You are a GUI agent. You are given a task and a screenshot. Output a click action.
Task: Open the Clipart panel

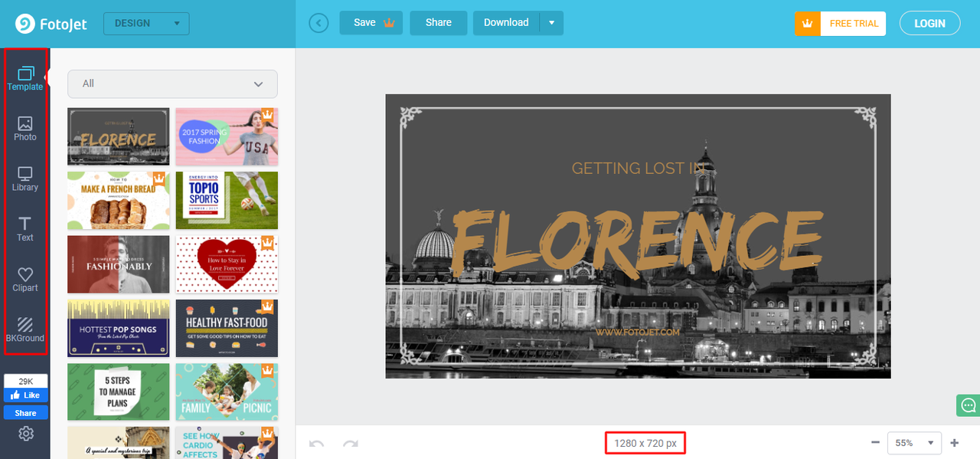(25, 280)
